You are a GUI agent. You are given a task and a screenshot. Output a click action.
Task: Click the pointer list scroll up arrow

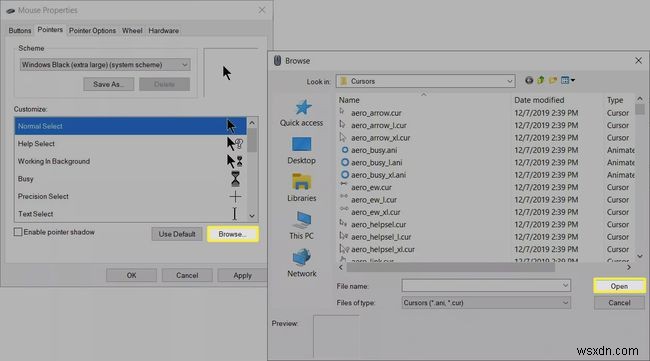pos(252,123)
